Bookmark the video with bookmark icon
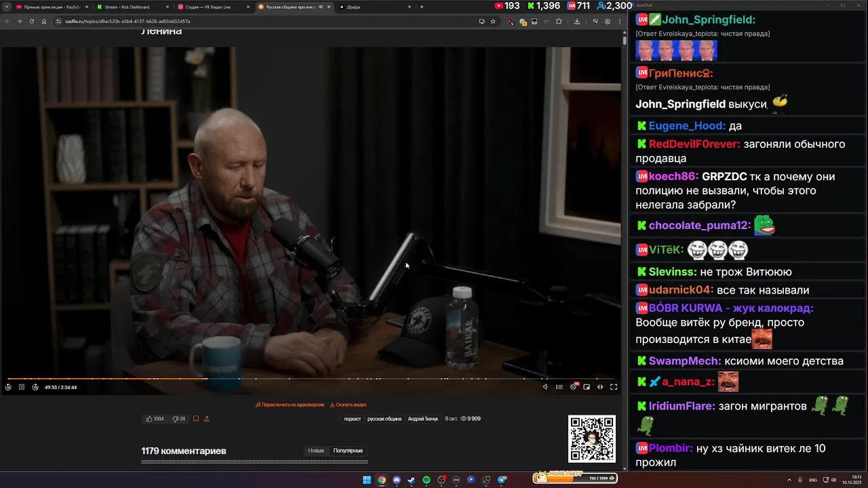Screen dimensions: 868x488 [196, 419]
